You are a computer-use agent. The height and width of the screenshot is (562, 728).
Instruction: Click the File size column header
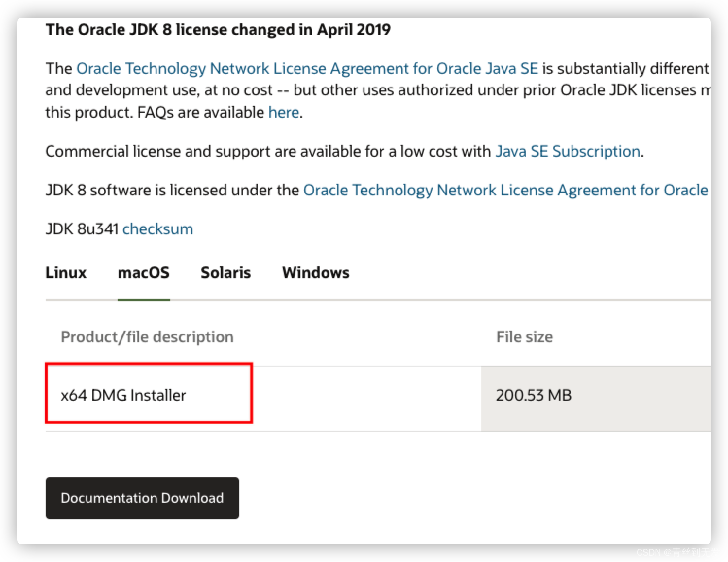(524, 336)
